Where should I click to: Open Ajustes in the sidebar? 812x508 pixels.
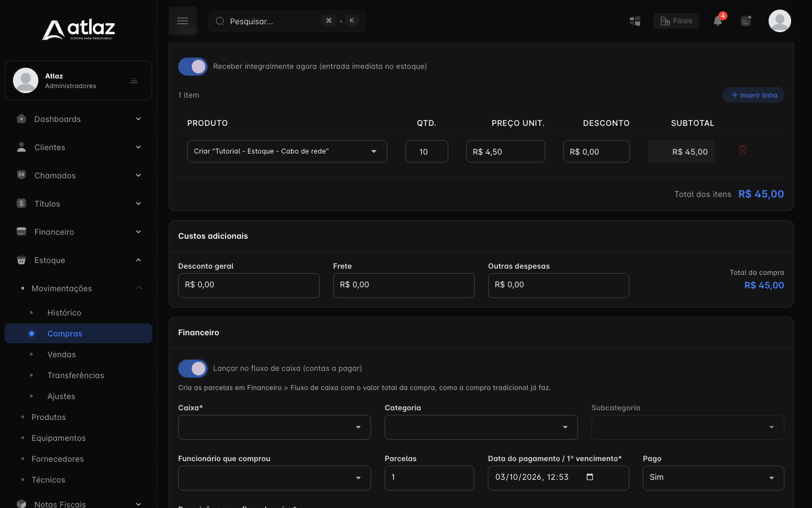coord(61,396)
